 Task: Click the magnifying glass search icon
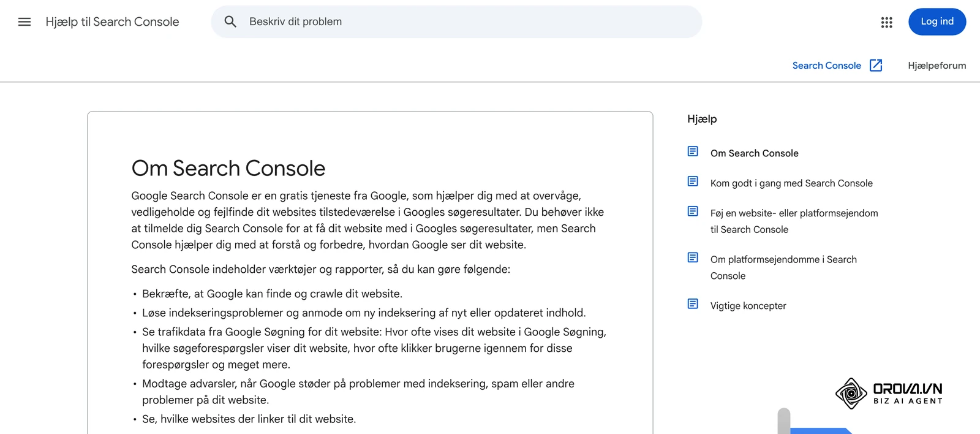[230, 22]
